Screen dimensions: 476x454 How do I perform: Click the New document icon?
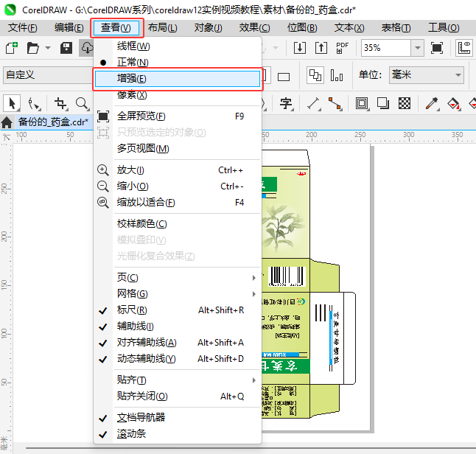(x=12, y=48)
